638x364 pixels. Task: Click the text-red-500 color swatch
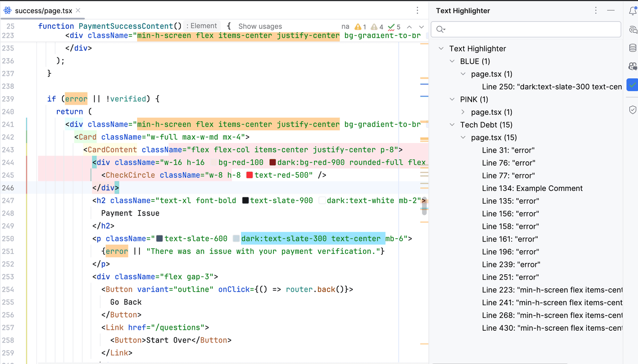coord(249,175)
